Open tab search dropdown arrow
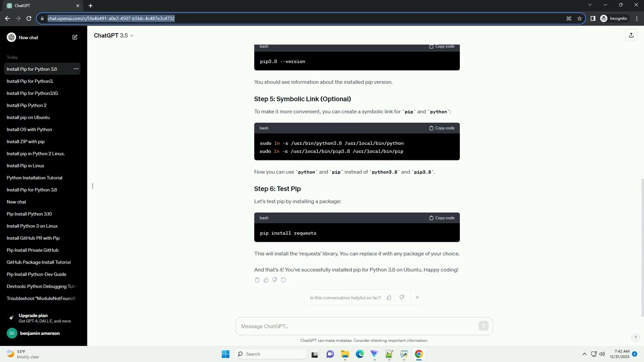Screen dimensions: 644x362 (590, 5)
